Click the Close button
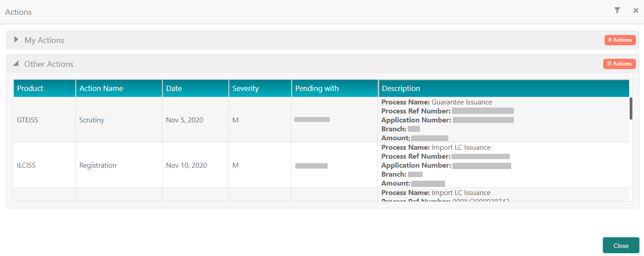This screenshot has height=256, width=644. pyautogui.click(x=621, y=245)
